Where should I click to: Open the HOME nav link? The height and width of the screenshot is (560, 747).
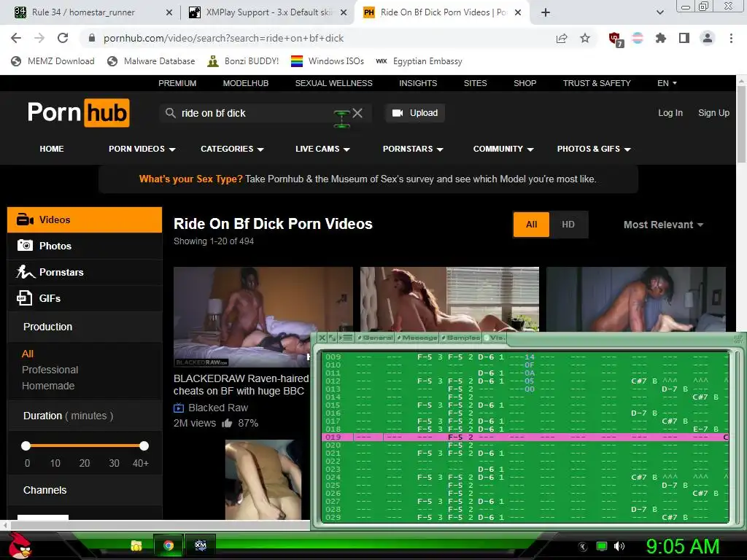pyautogui.click(x=52, y=149)
